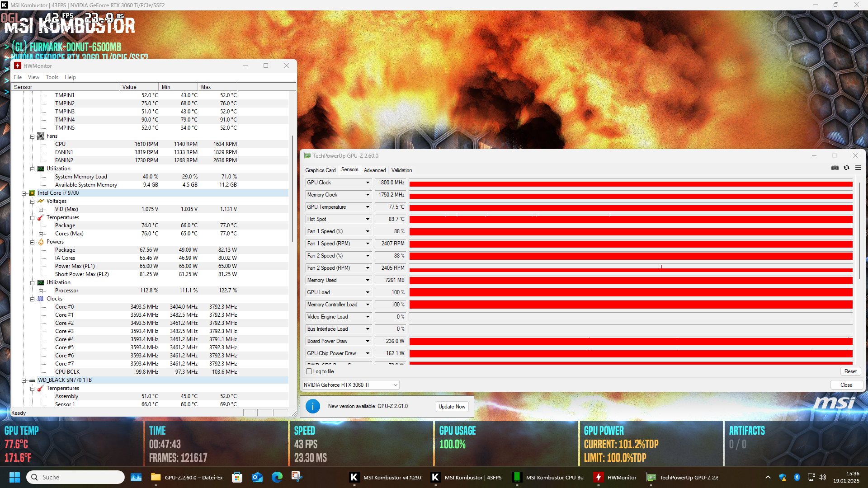Collapse the Fans tree section
Image resolution: width=868 pixels, height=488 pixels.
pyautogui.click(x=33, y=136)
